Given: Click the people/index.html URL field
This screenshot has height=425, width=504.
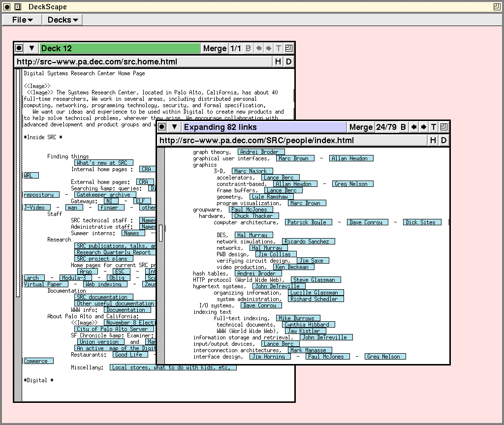Looking at the screenshot, I should pos(292,140).
